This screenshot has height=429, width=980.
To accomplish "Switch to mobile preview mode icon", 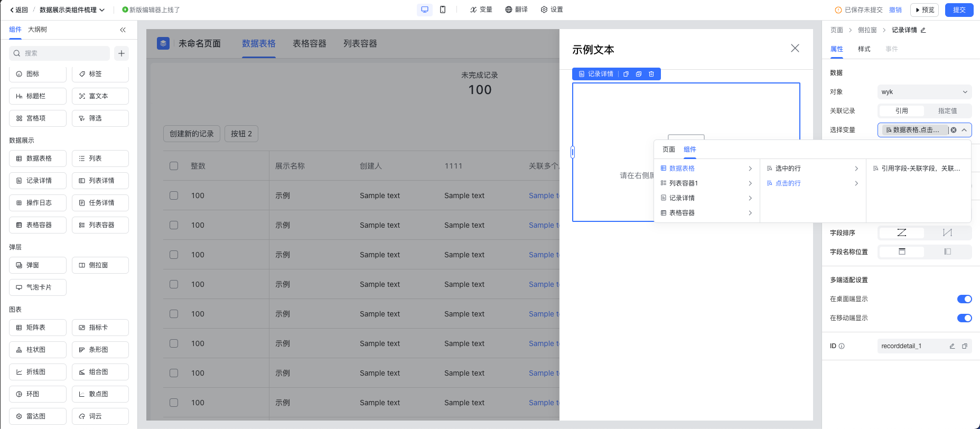I will [443, 10].
